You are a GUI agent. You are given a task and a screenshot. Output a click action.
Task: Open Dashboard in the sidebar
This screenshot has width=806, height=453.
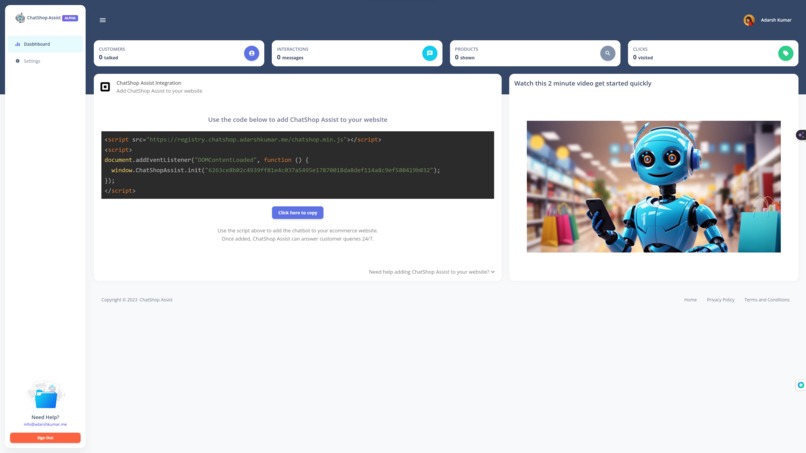click(45, 44)
